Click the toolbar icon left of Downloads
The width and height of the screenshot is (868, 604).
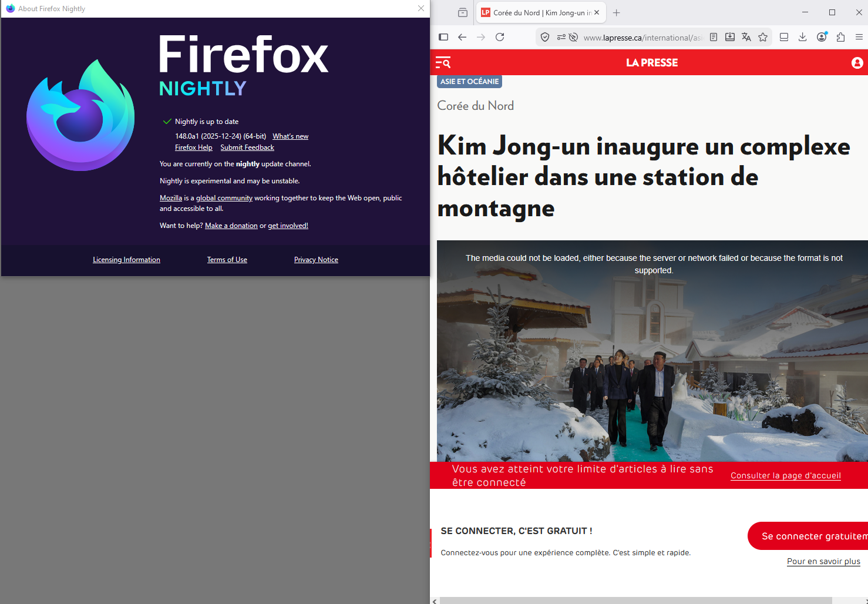[784, 37]
